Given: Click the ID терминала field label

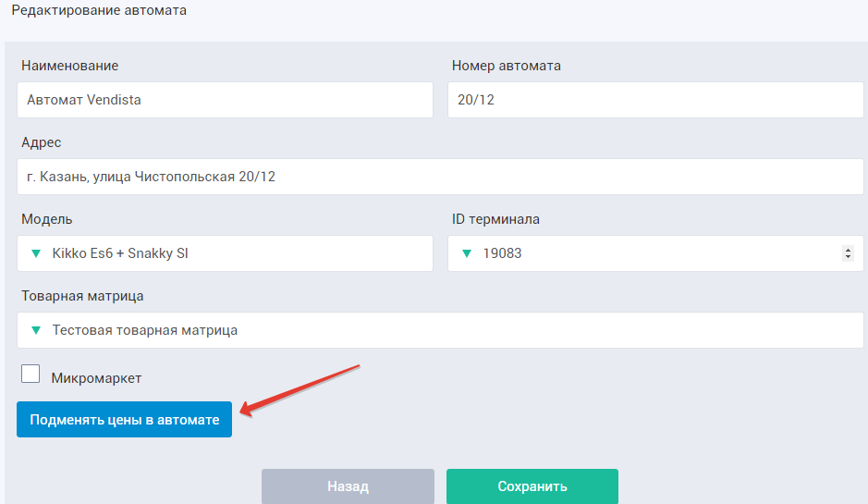Looking at the screenshot, I should point(495,219).
